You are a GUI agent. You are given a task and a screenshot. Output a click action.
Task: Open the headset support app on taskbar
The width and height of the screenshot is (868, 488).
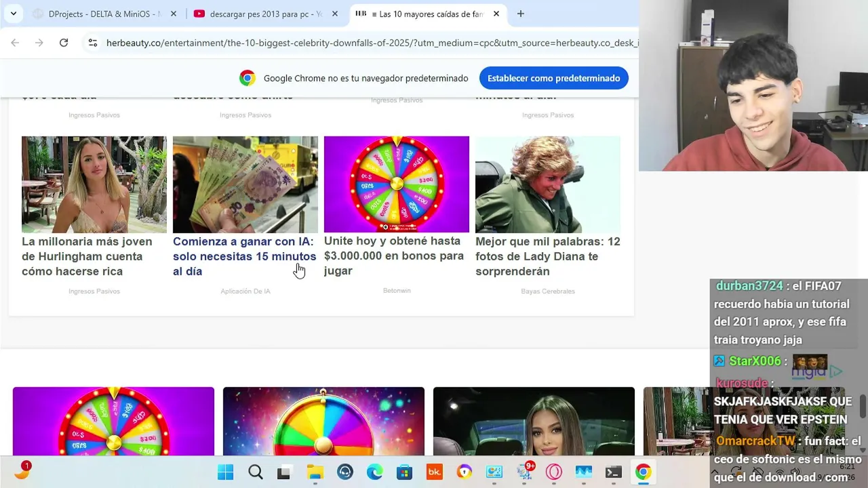(345, 472)
